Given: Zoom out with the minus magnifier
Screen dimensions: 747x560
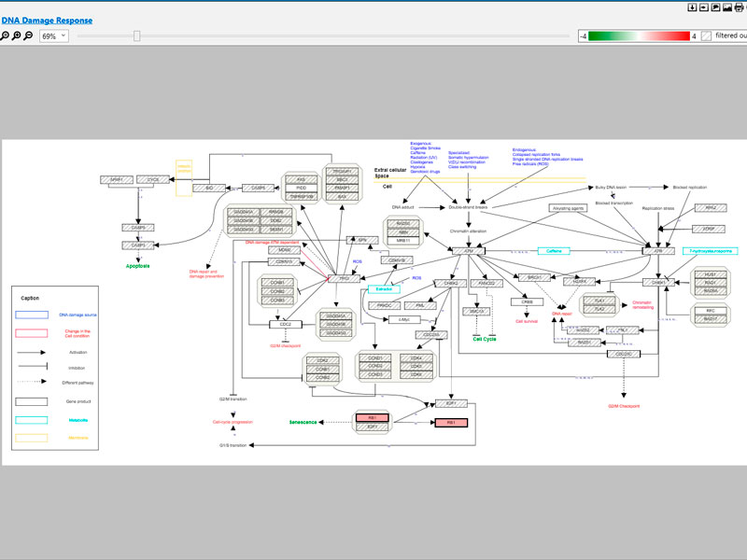Looking at the screenshot, I should pyautogui.click(x=28, y=35).
